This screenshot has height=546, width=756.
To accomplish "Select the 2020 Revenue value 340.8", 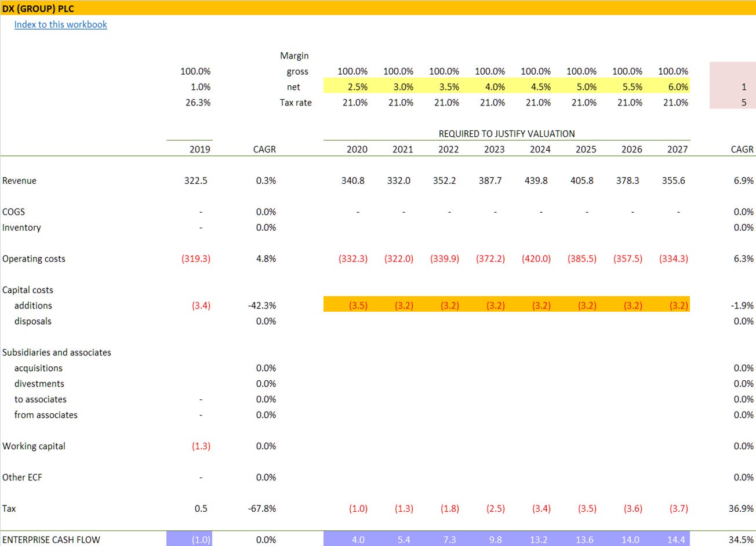I will (x=353, y=181).
